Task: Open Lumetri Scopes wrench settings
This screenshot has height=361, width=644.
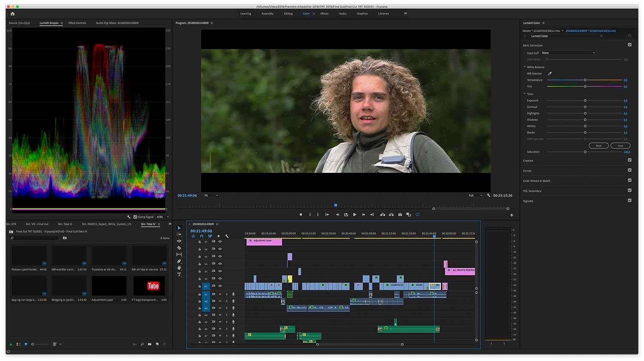Action: (x=129, y=217)
